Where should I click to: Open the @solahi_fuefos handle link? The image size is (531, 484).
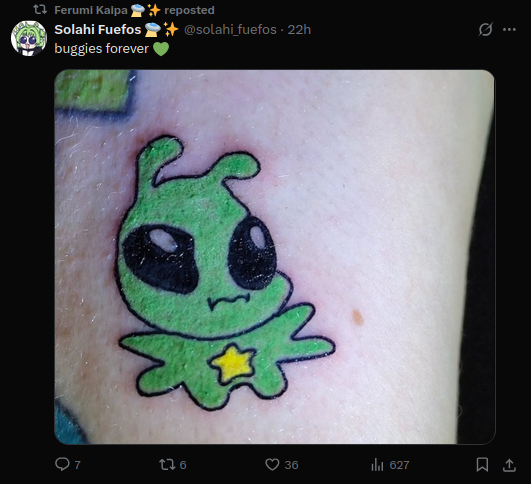tap(230, 29)
